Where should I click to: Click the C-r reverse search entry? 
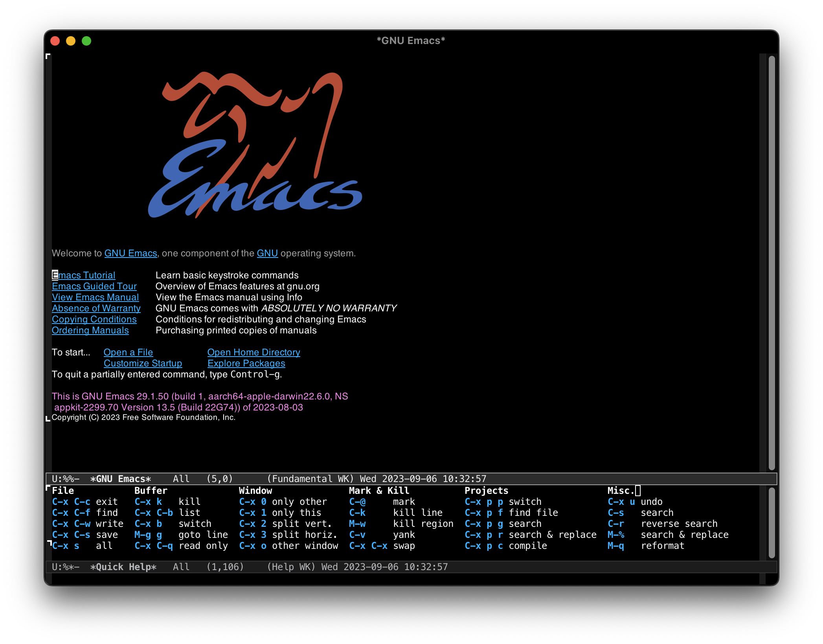pyautogui.click(x=663, y=524)
